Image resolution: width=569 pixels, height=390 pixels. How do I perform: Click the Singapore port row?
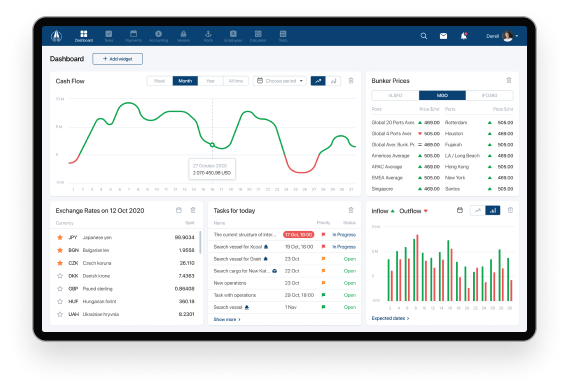[x=406, y=189]
